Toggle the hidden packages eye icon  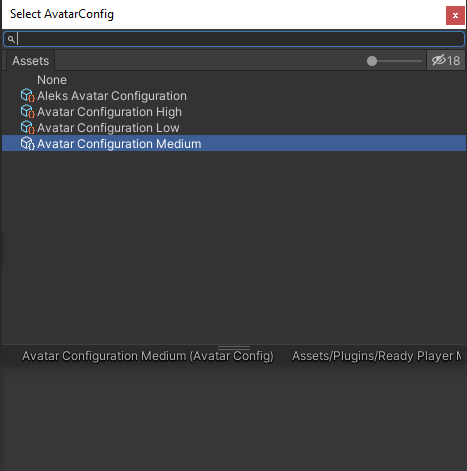pos(439,60)
